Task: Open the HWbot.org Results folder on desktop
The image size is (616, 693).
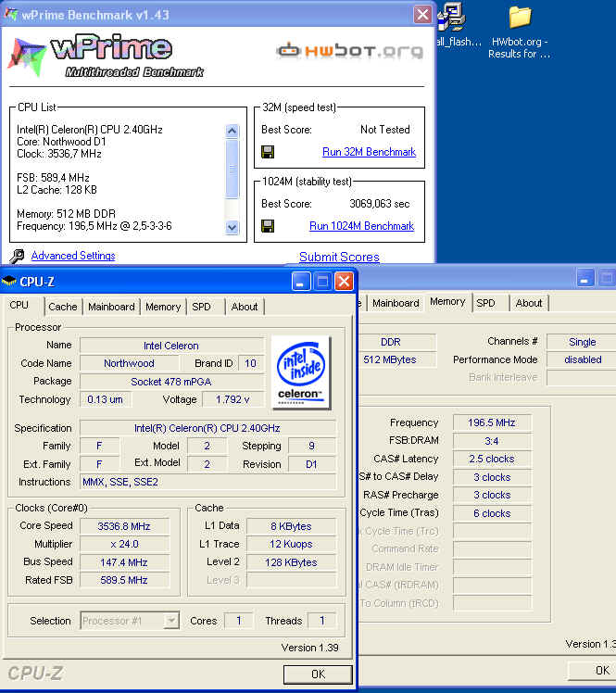Action: click(520, 30)
